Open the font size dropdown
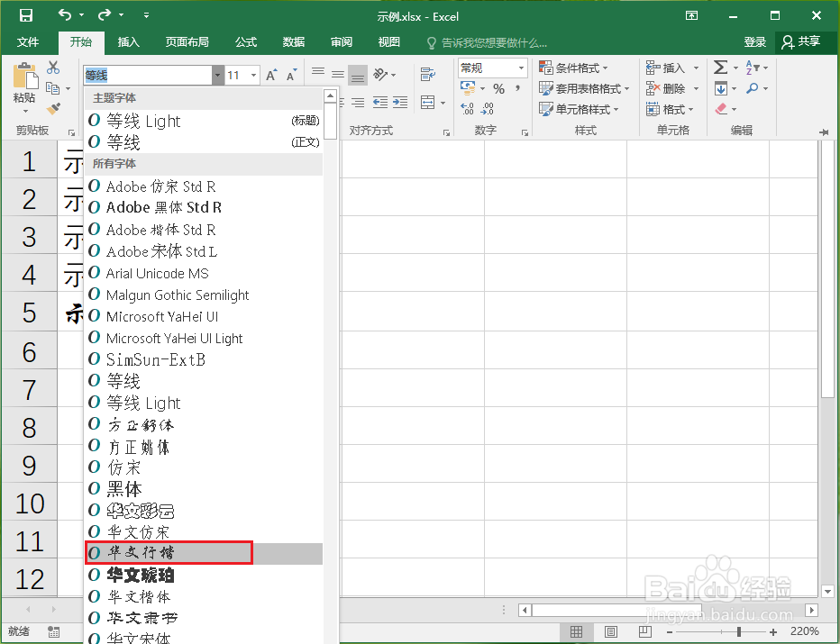The image size is (840, 644). coord(254,76)
